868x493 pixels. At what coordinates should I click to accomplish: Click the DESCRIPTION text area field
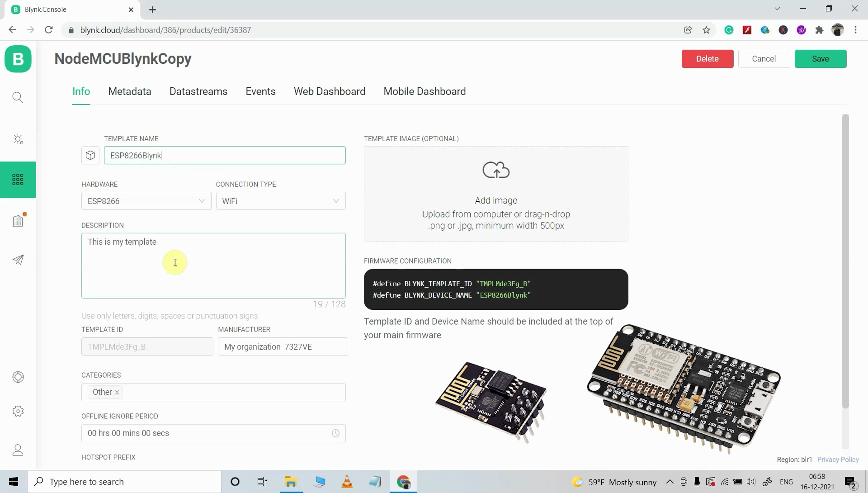click(213, 265)
